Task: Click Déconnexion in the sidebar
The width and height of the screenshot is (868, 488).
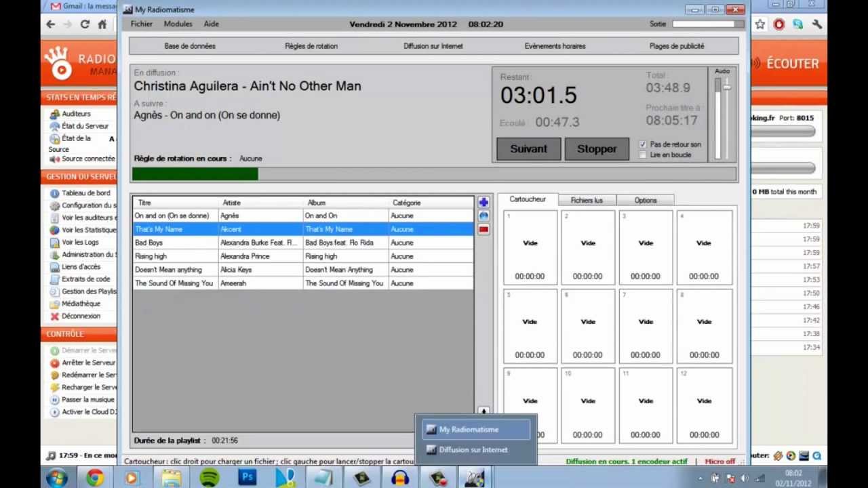Action: click(81, 316)
